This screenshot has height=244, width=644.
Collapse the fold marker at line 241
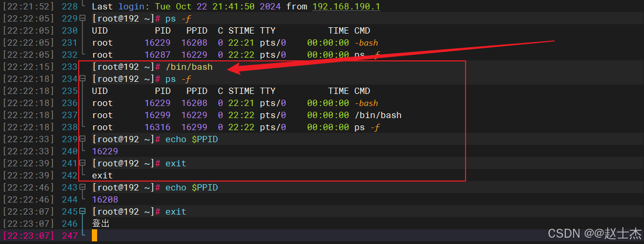[82, 164]
